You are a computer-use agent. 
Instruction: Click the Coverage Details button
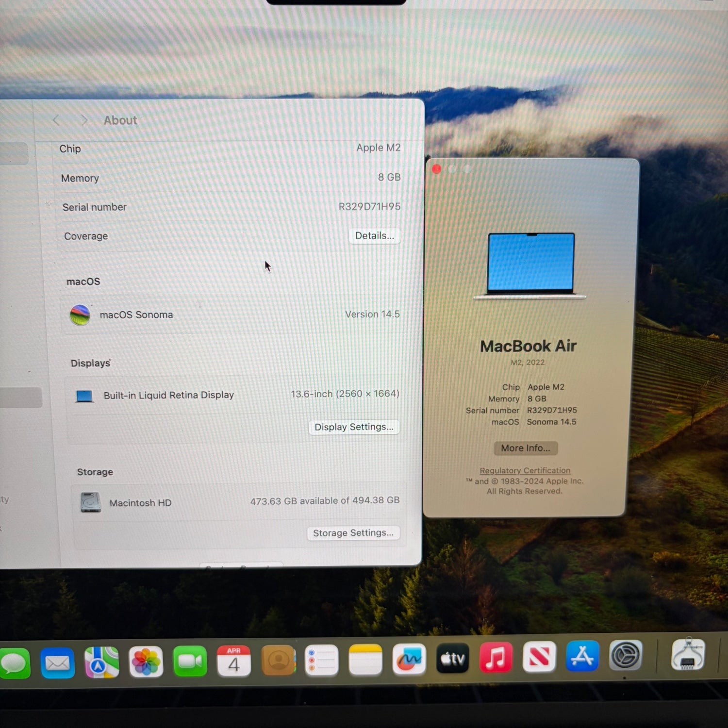[374, 236]
